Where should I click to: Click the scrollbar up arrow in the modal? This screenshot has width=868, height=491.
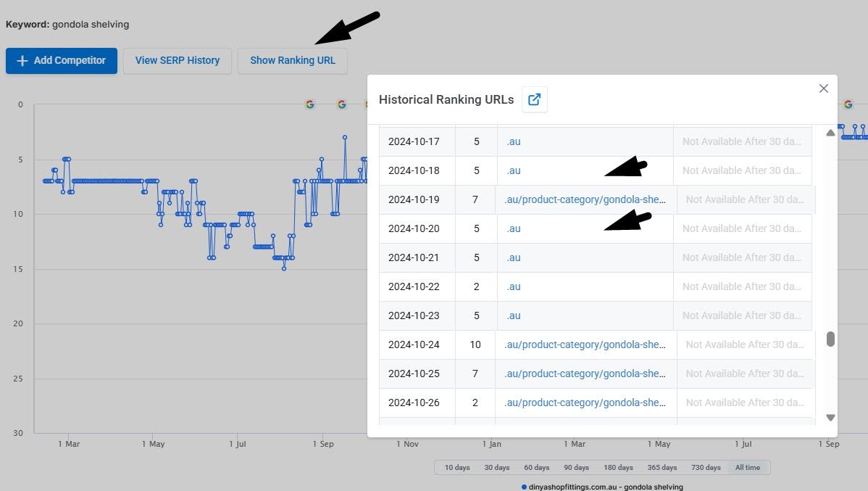830,133
